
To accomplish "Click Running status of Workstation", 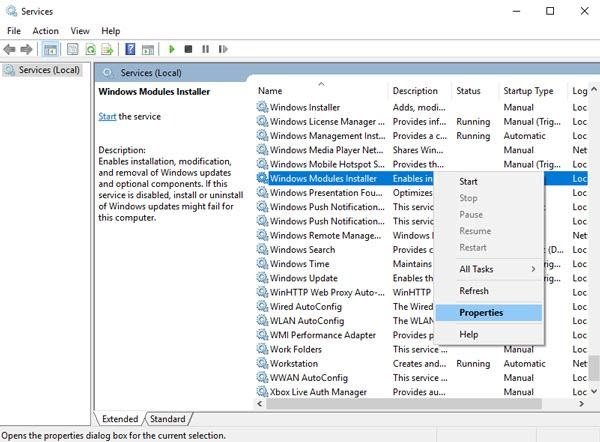I will [x=473, y=364].
